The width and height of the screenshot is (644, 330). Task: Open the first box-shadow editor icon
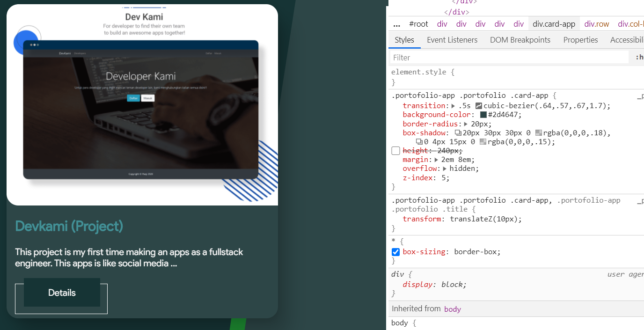coord(458,133)
